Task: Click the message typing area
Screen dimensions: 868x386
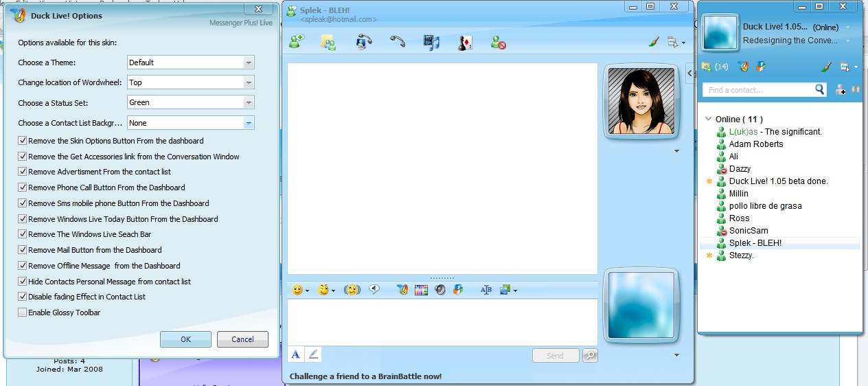Action: 442,322
